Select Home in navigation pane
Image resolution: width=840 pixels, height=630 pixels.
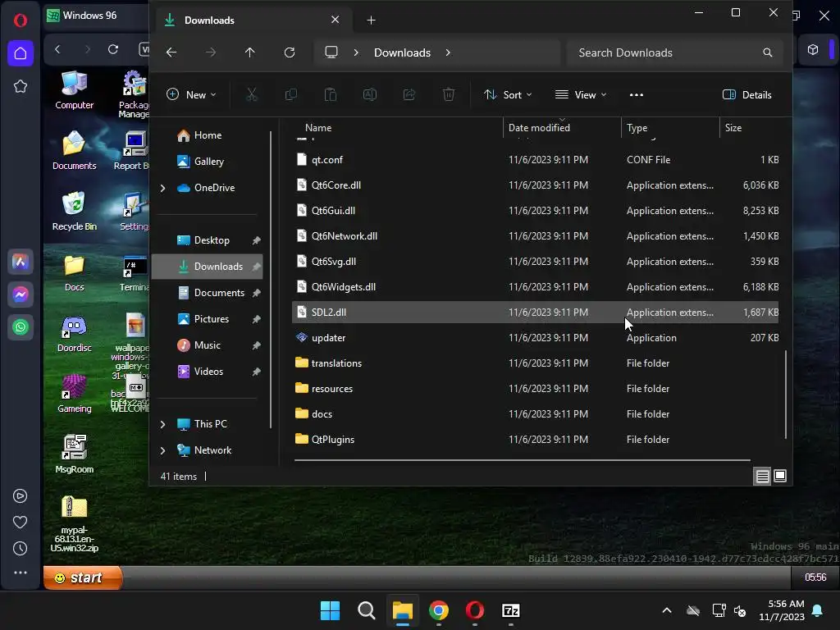(x=208, y=135)
